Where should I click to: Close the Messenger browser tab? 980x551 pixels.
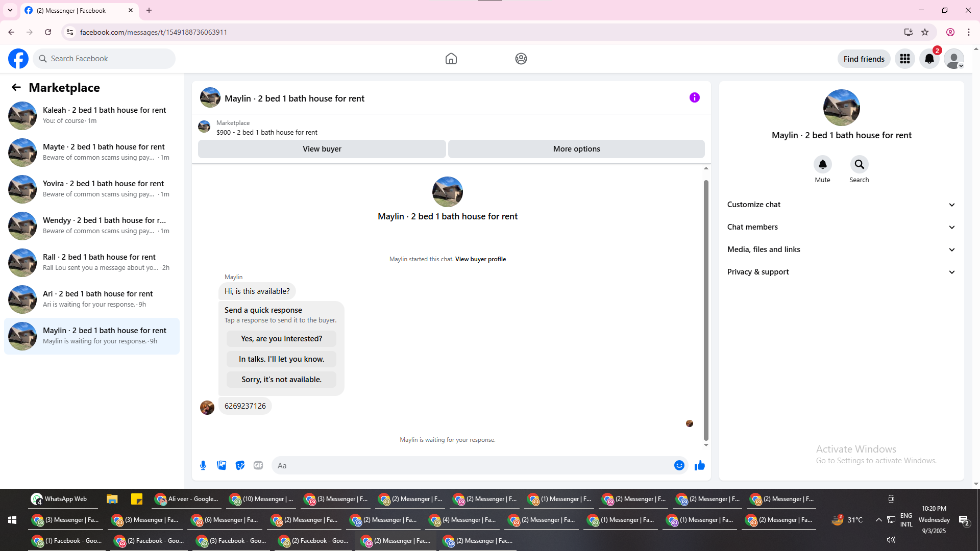pyautogui.click(x=131, y=10)
